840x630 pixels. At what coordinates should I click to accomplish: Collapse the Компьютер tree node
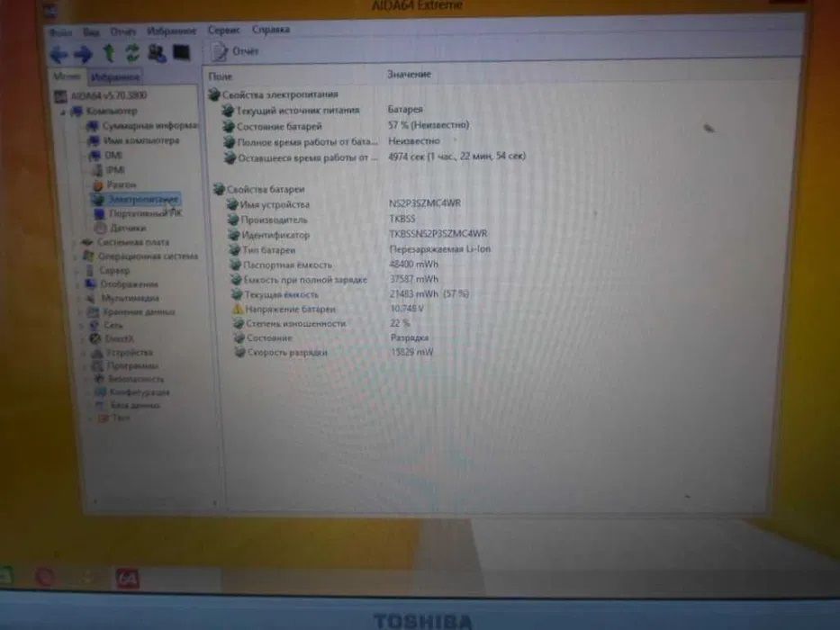click(63, 112)
